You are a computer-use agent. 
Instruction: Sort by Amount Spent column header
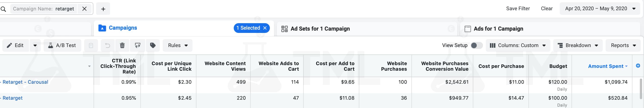tap(606, 66)
